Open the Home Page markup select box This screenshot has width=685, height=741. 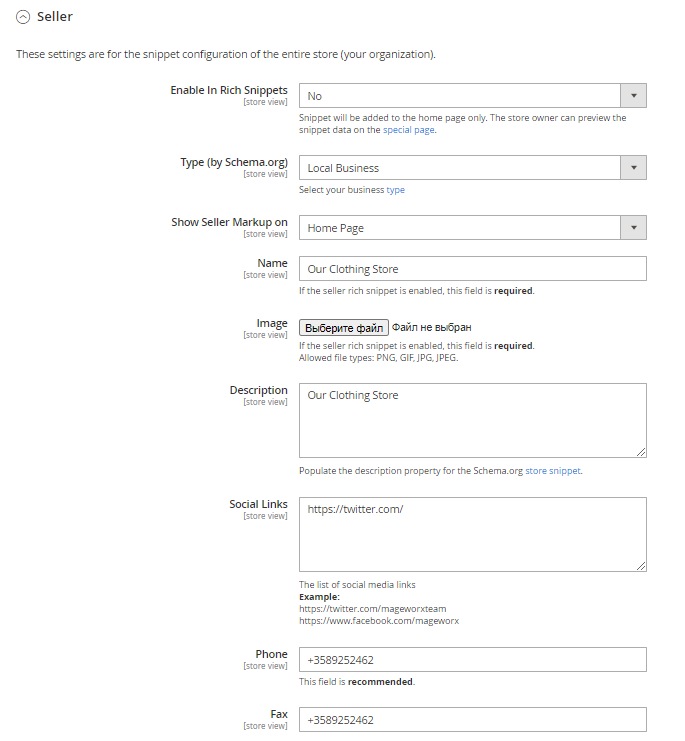(x=460, y=228)
